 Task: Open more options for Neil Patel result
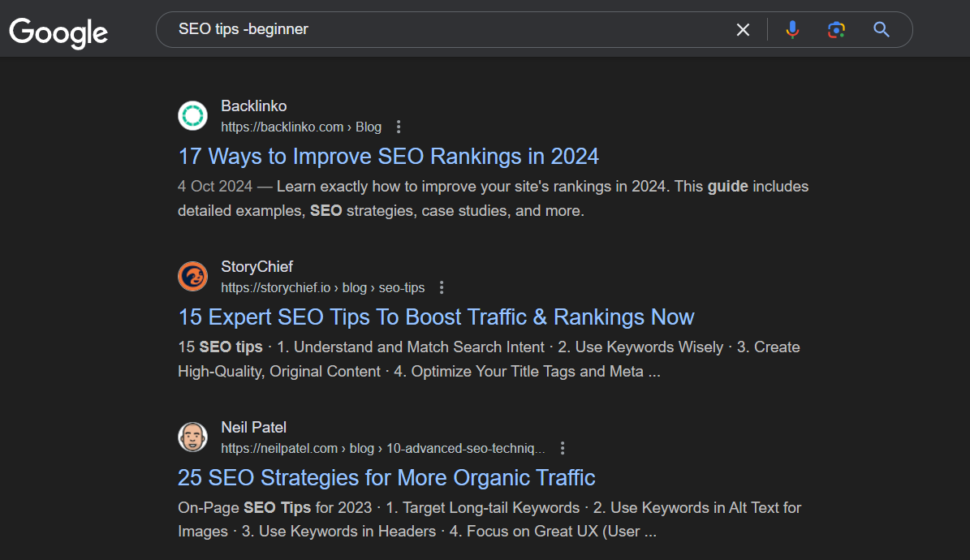563,448
